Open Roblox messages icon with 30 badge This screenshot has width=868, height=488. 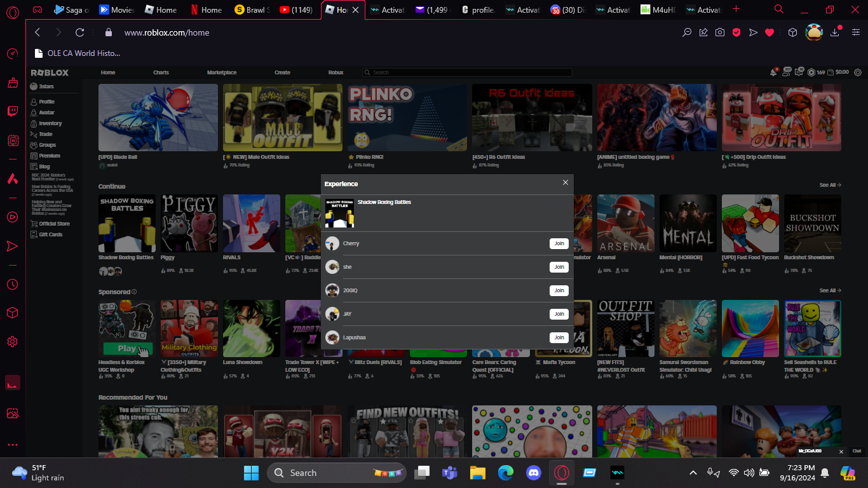click(x=799, y=72)
